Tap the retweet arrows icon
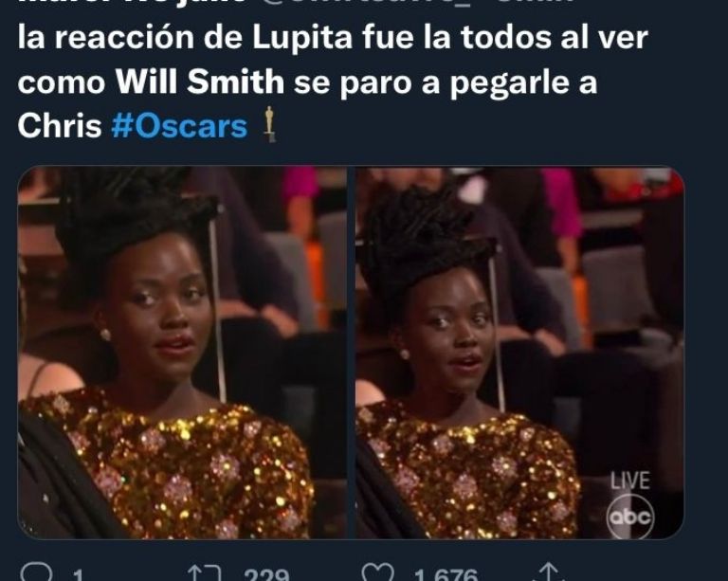 pyautogui.click(x=205, y=572)
